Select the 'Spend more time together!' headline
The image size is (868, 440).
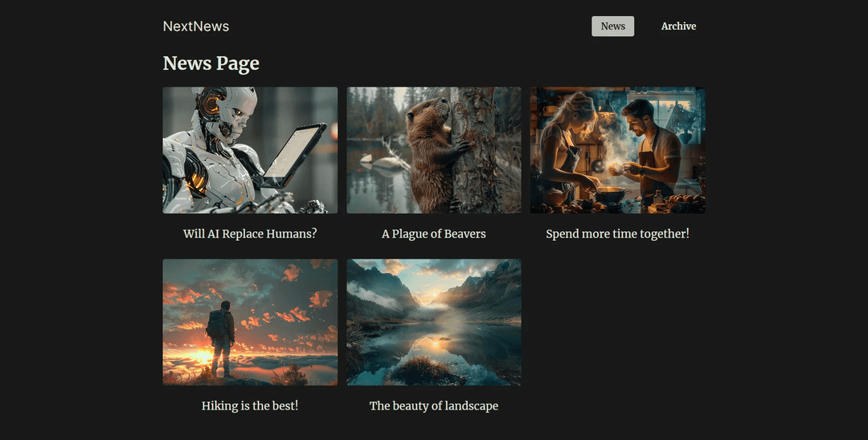click(617, 234)
